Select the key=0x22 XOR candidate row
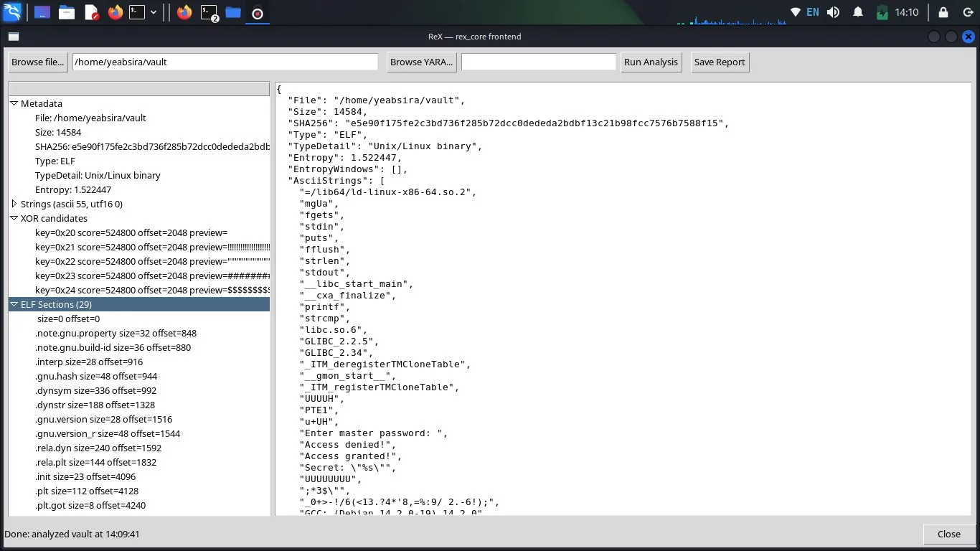Image resolution: width=980 pixels, height=551 pixels. coord(139,261)
